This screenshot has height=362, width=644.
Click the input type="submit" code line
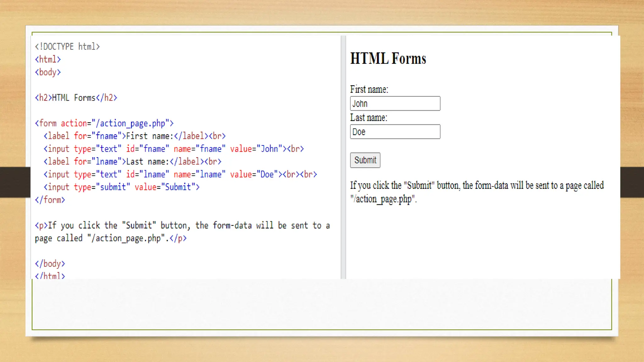pyautogui.click(x=121, y=187)
